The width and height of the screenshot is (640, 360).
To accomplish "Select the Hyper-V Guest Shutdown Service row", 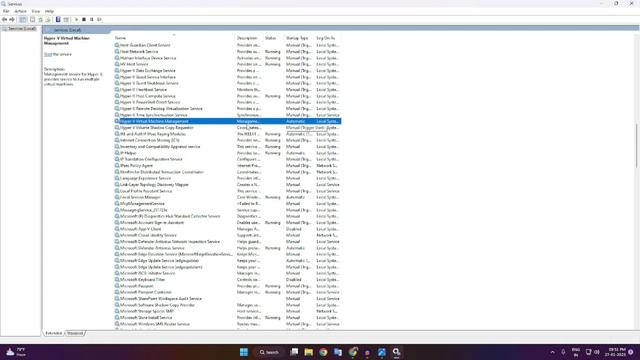I will 227,83.
